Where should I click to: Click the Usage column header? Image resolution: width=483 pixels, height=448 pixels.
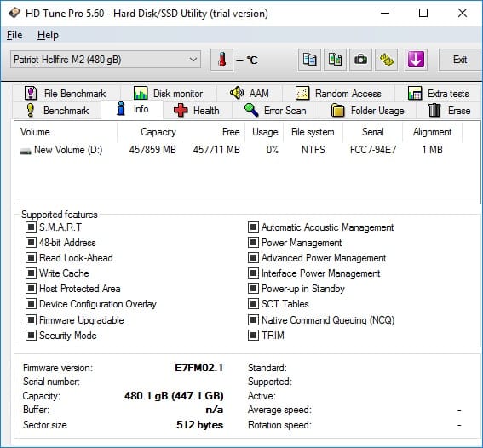(x=264, y=132)
